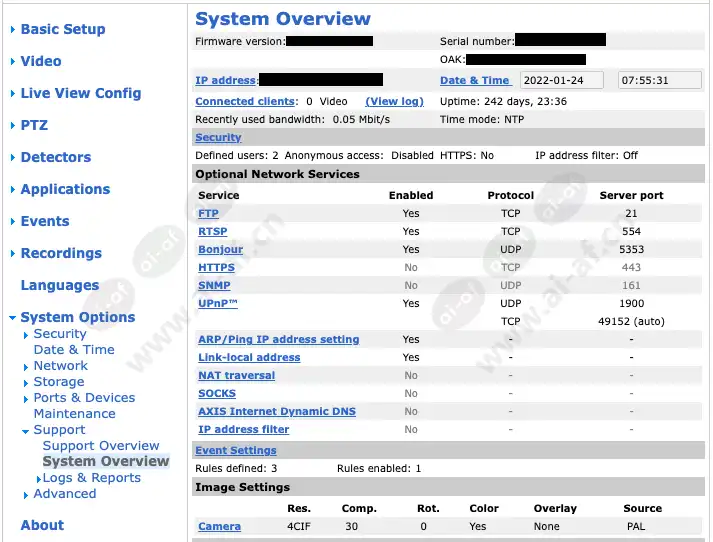Screen dimensions: 713x542
Task: Expand the Video menu
Action: [x=41, y=61]
